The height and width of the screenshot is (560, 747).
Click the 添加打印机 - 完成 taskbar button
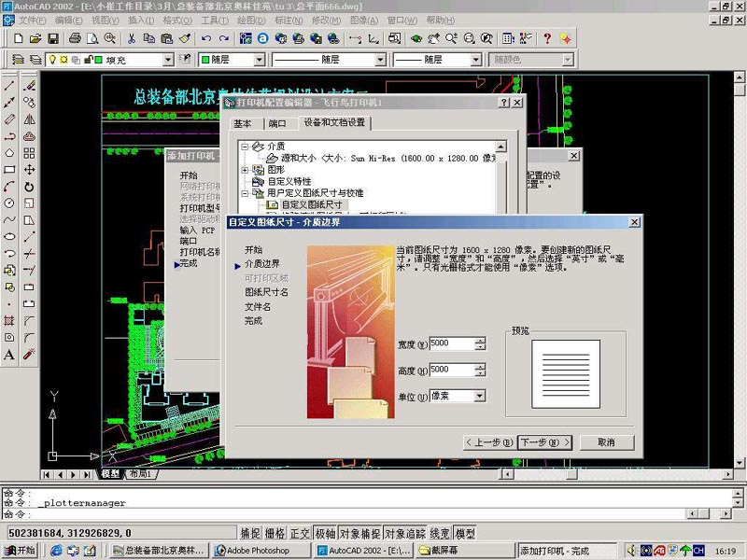click(x=568, y=551)
